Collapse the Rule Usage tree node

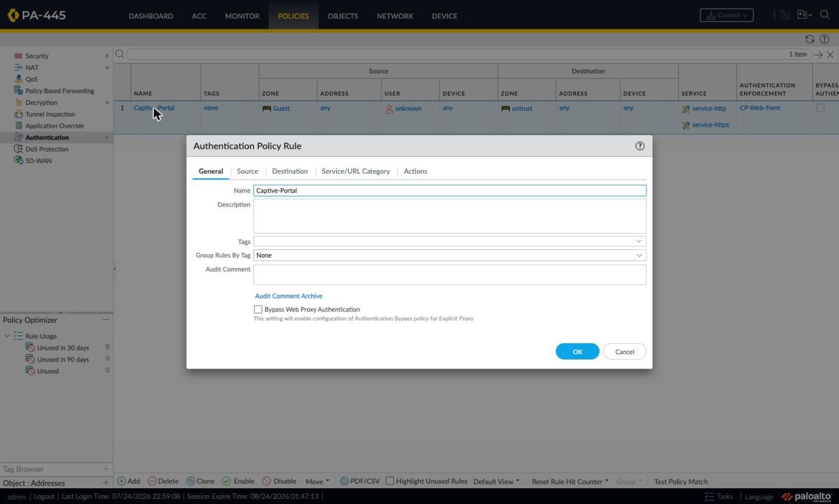pos(7,336)
